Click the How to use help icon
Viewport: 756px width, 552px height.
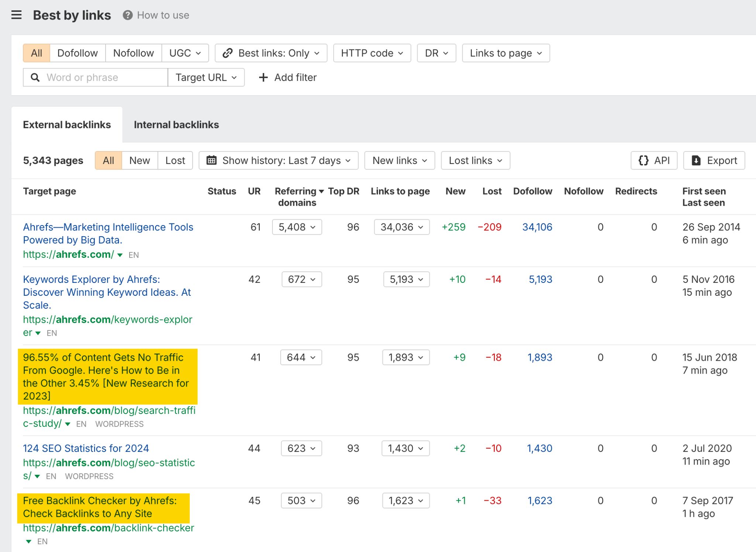click(126, 15)
